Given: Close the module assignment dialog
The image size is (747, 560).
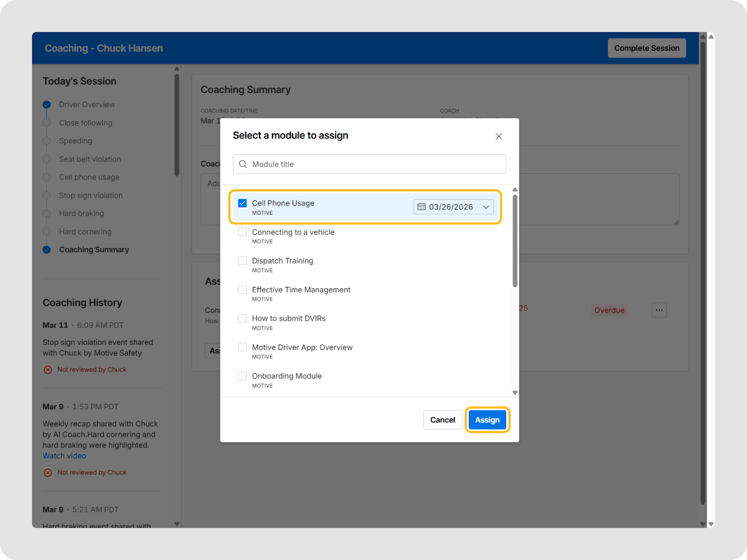Looking at the screenshot, I should pyautogui.click(x=499, y=136).
